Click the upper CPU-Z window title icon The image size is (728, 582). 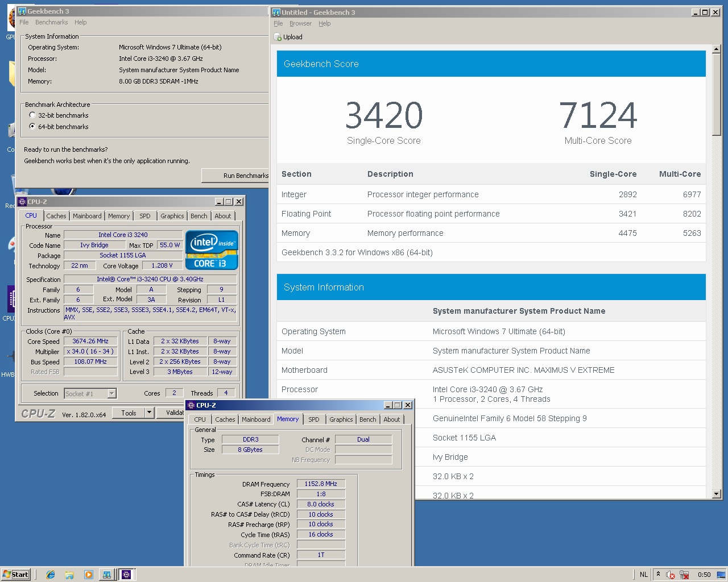point(22,201)
